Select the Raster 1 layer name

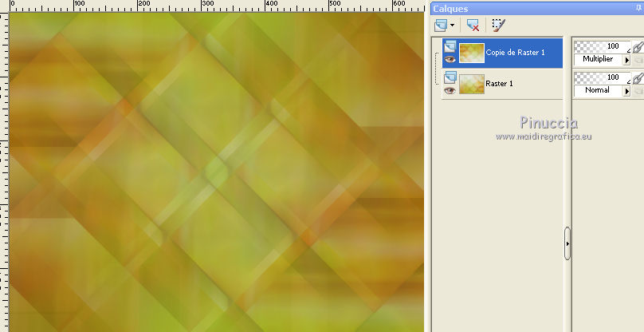point(499,84)
